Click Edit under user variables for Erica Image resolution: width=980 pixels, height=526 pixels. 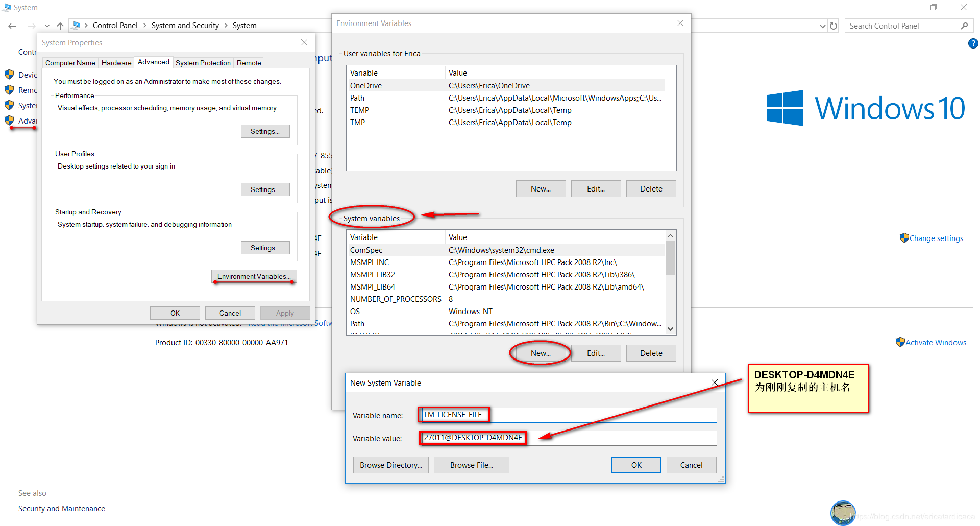point(596,188)
